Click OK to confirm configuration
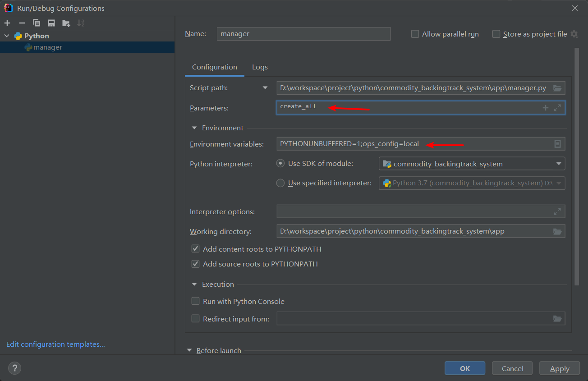Screen dimensions: 588x381 click(x=465, y=368)
